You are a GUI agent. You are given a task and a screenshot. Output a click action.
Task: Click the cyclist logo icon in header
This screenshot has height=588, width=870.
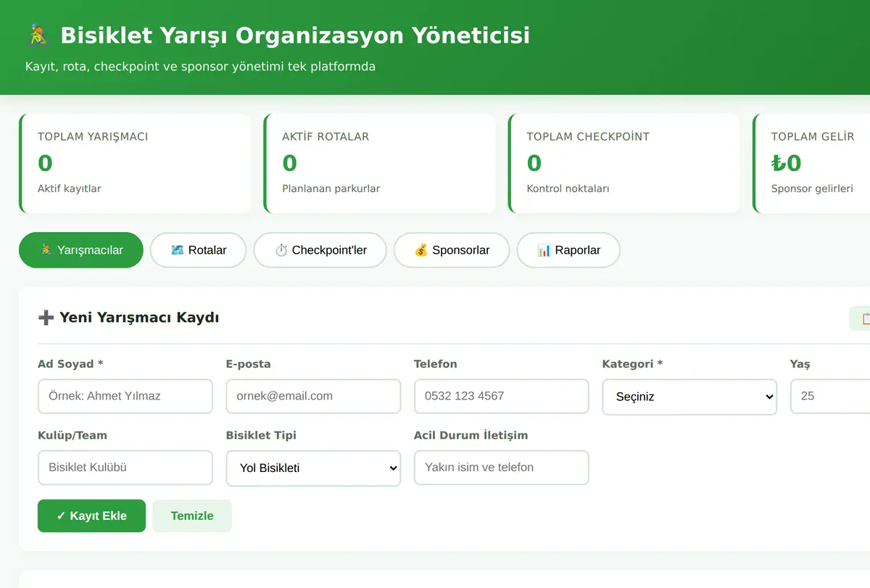tap(37, 35)
